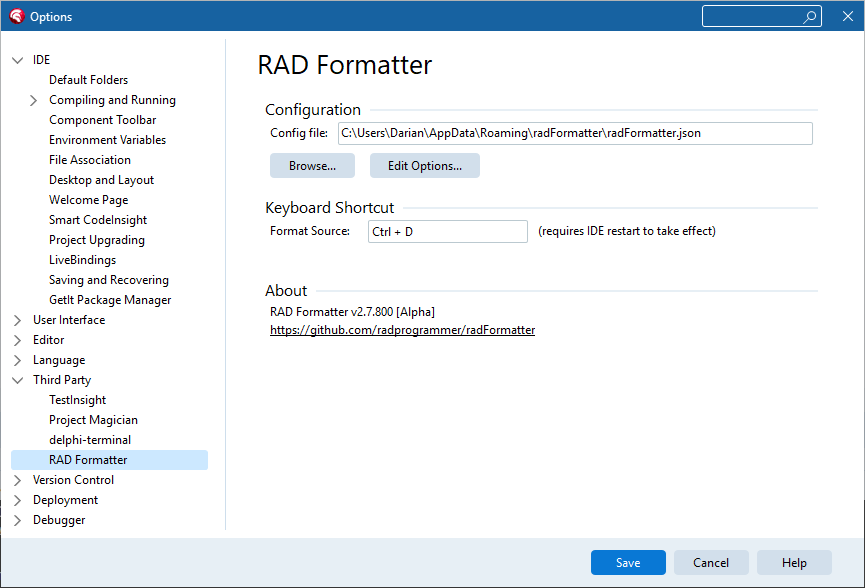The width and height of the screenshot is (865, 588).
Task: Open Desktop and Layout page
Action: (x=102, y=180)
